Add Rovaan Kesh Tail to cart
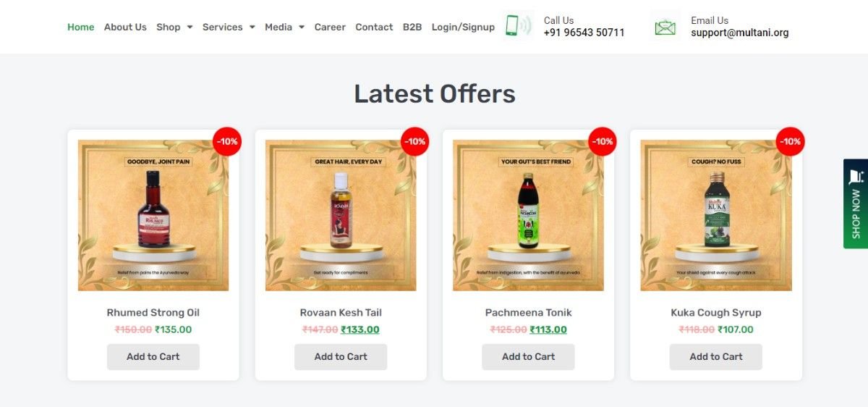 (341, 356)
